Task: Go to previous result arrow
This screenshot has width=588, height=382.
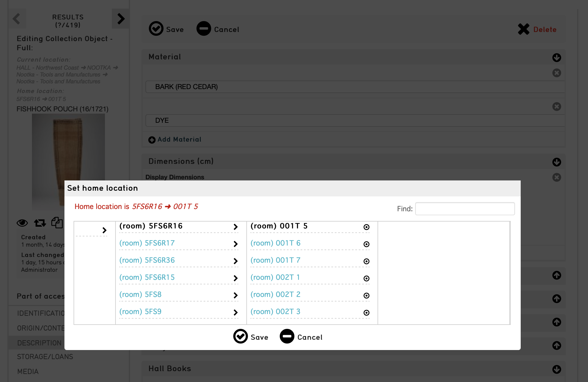Action: pyautogui.click(x=17, y=19)
